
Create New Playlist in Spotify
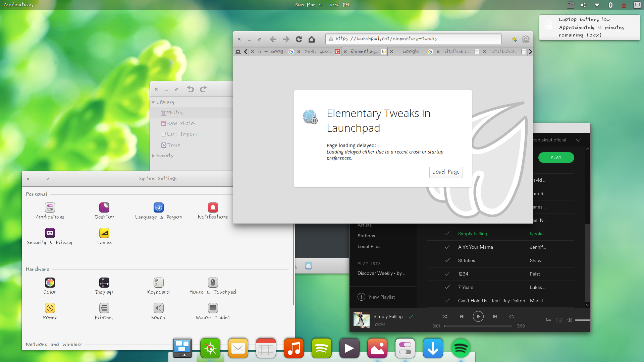(376, 297)
